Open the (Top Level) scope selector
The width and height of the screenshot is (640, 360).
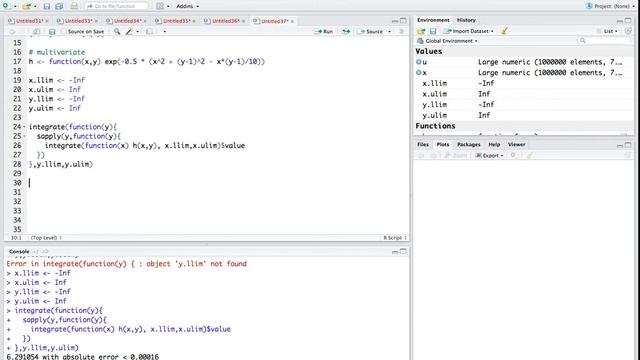pos(46,238)
